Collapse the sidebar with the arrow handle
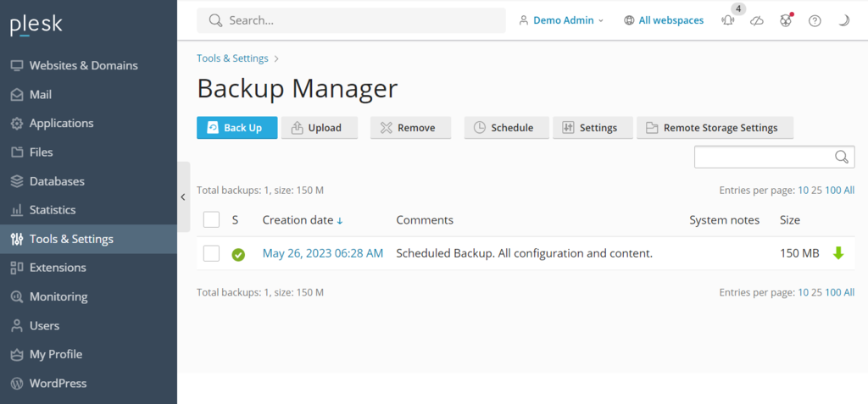Image resolution: width=868 pixels, height=404 pixels. point(183,196)
